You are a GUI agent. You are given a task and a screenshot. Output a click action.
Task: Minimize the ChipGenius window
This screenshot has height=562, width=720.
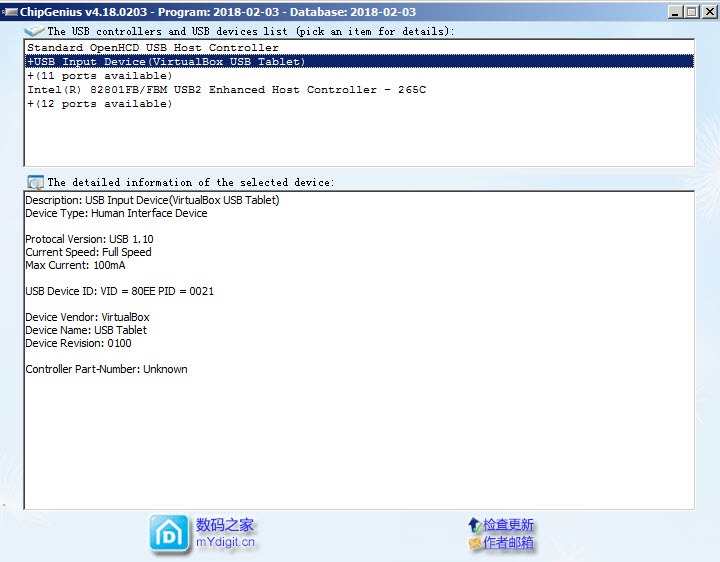[x=675, y=12]
